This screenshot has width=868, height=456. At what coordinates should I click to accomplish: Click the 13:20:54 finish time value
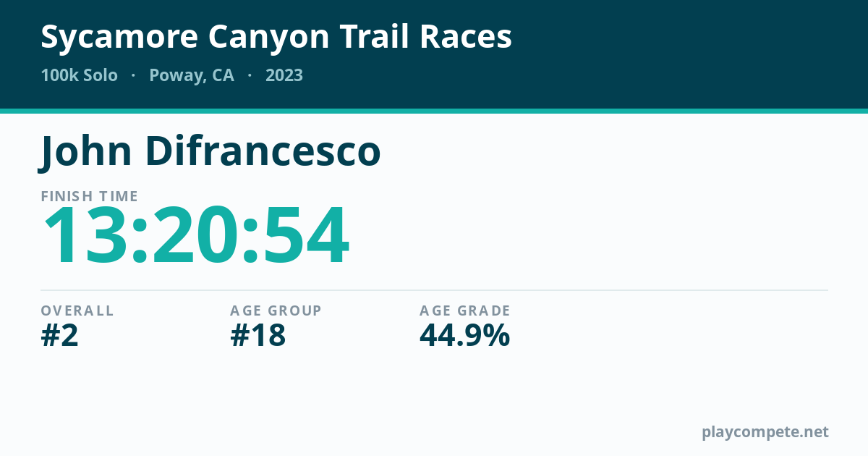tap(196, 237)
